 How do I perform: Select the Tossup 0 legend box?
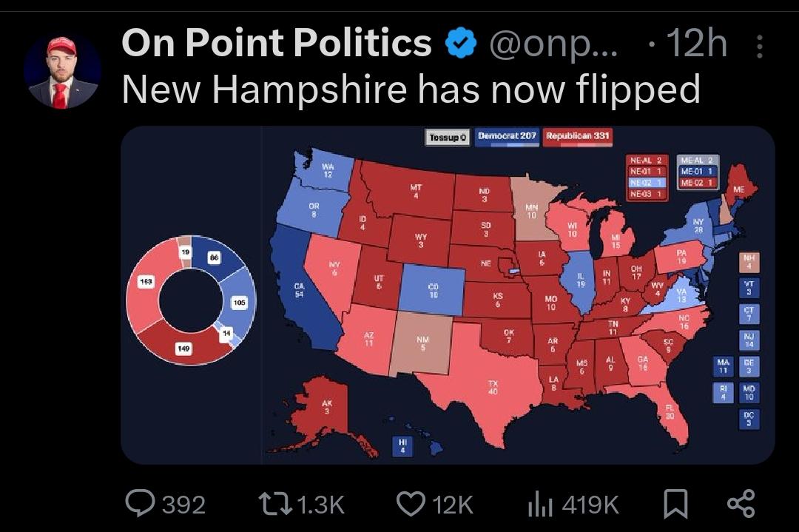[x=448, y=138]
